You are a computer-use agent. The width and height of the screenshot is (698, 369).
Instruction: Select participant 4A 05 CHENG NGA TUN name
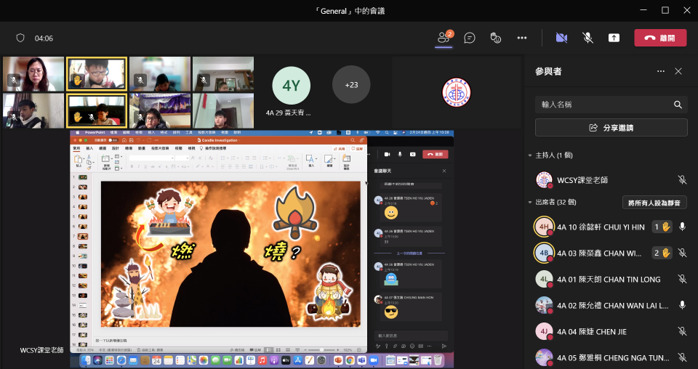click(x=613, y=357)
